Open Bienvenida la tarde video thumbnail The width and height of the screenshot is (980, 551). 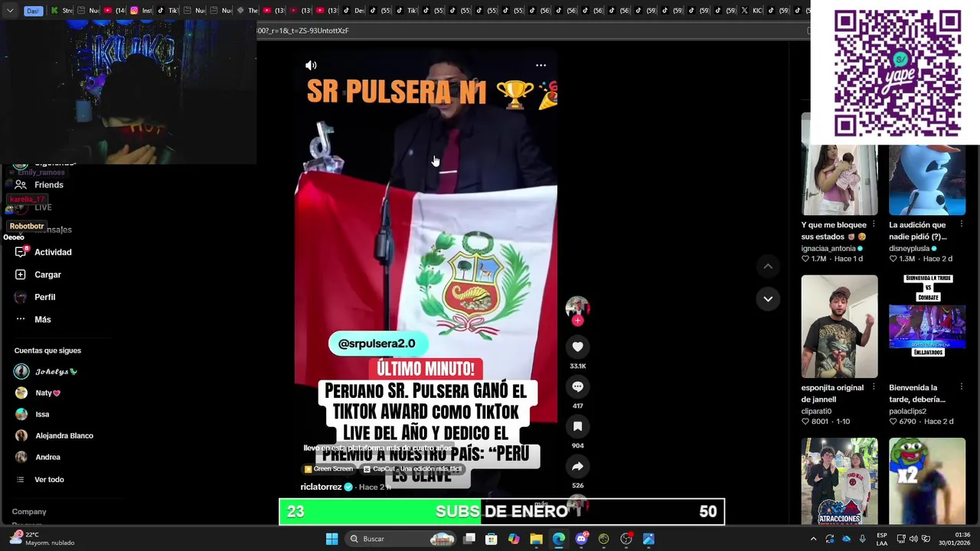pyautogui.click(x=926, y=327)
